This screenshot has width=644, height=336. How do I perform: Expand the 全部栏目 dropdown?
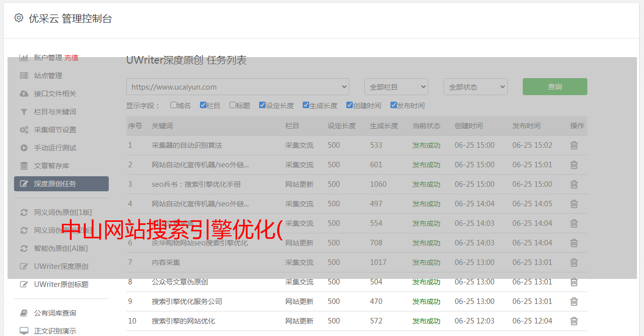396,87
